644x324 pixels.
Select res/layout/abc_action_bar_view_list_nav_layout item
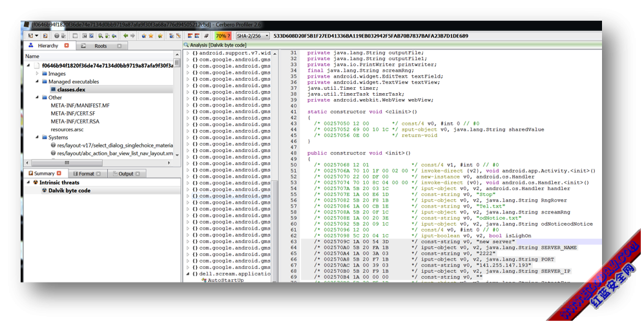pos(112,153)
